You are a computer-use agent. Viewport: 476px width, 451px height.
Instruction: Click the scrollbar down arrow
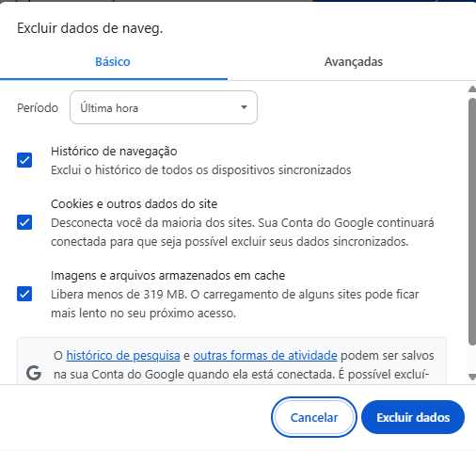click(x=472, y=377)
